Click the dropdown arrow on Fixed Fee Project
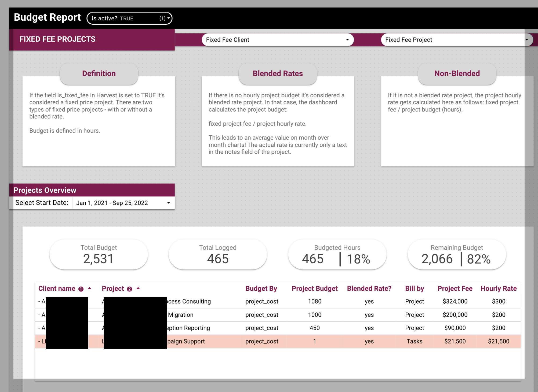The width and height of the screenshot is (538, 392). 528,39
